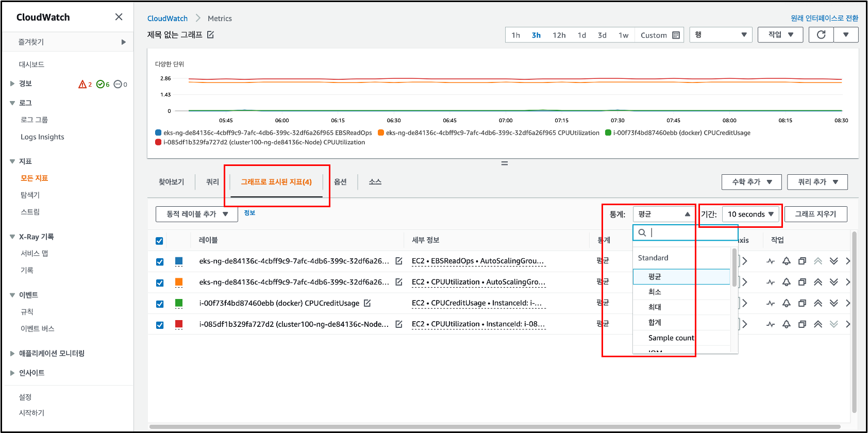This screenshot has height=433, width=868.
Task: Set time range to 12h
Action: click(559, 35)
